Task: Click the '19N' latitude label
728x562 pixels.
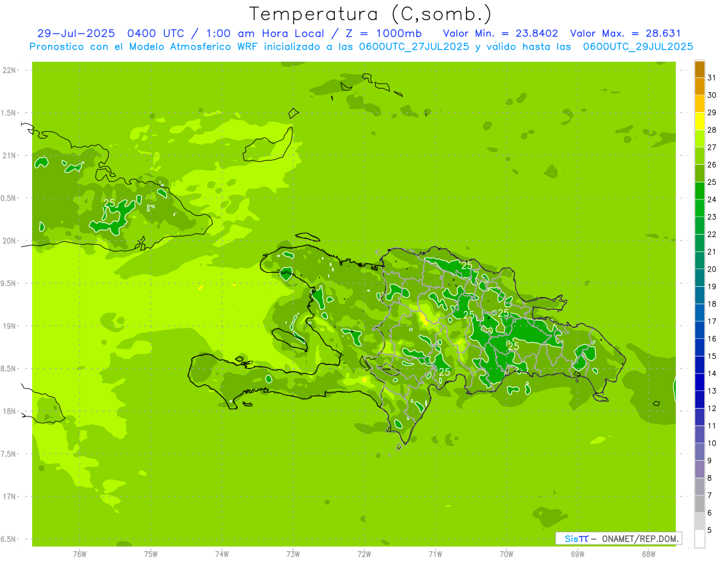Action: [x=9, y=326]
